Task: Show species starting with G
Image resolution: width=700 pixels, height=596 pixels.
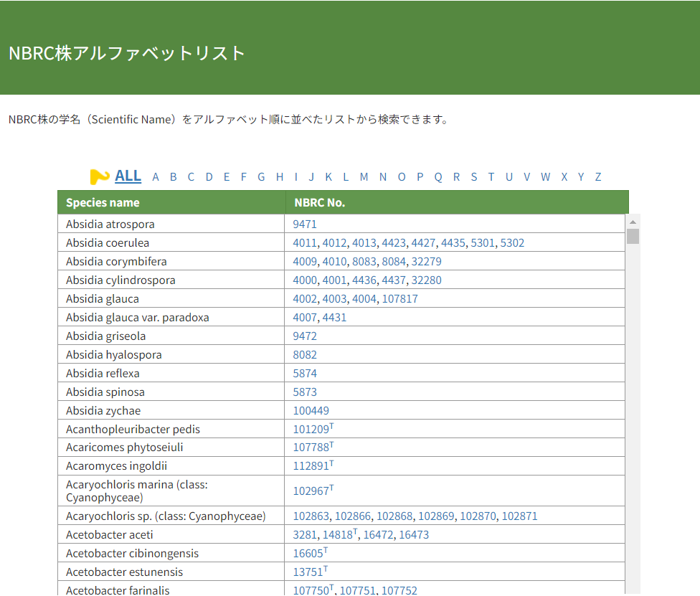Action: tap(261, 177)
